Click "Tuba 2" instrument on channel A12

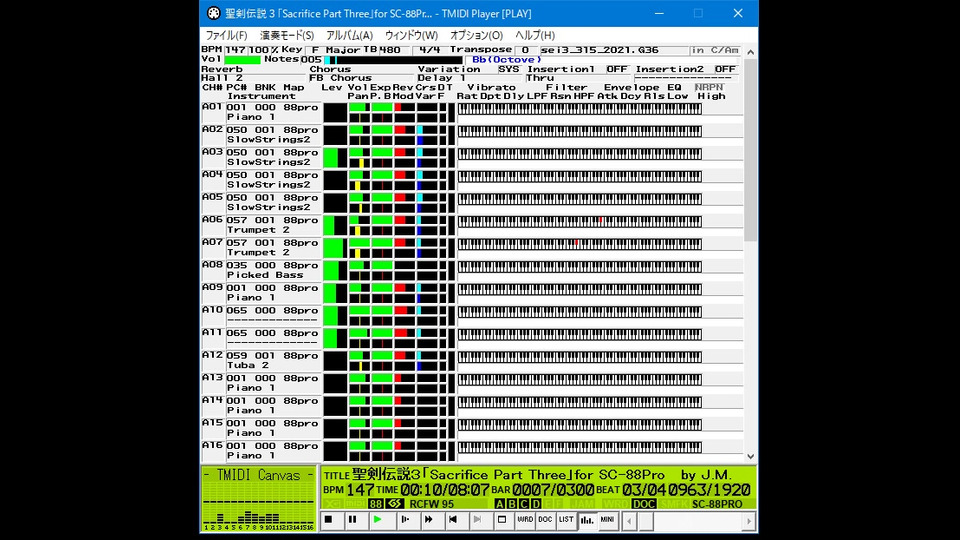pos(247,366)
